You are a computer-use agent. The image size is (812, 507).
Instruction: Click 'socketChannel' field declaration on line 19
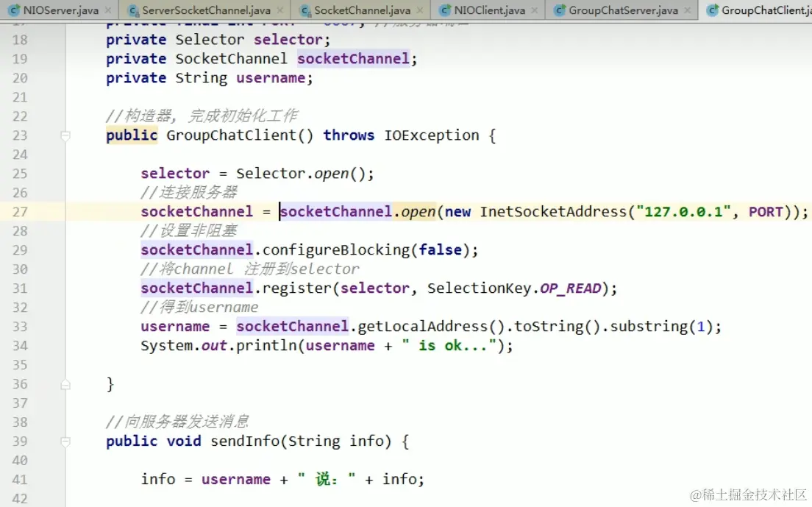pos(353,59)
